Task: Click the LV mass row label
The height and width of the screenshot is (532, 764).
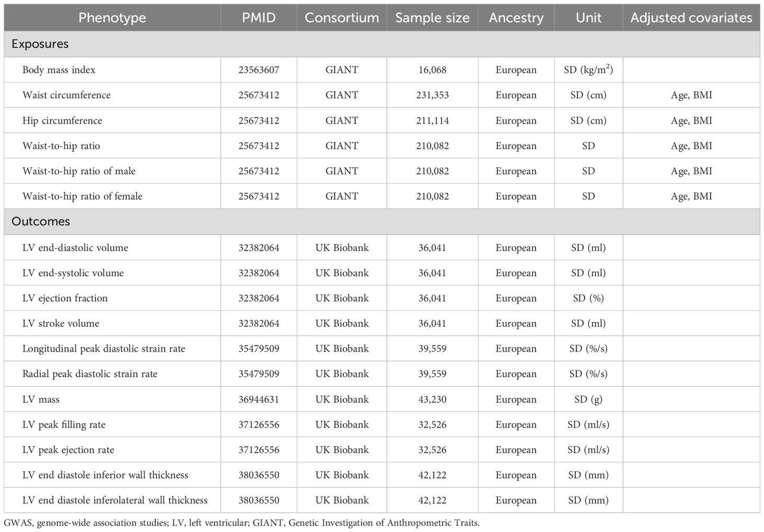Action: coord(41,399)
